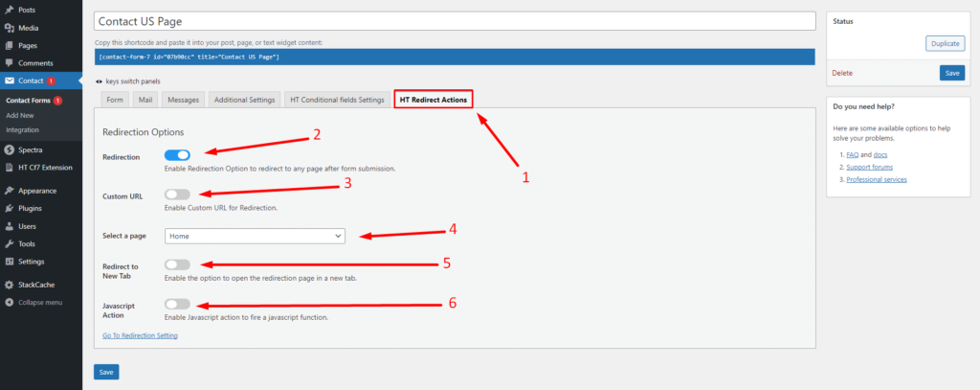980x390 pixels.
Task: Open Tools via the wrench icon
Action: point(10,243)
